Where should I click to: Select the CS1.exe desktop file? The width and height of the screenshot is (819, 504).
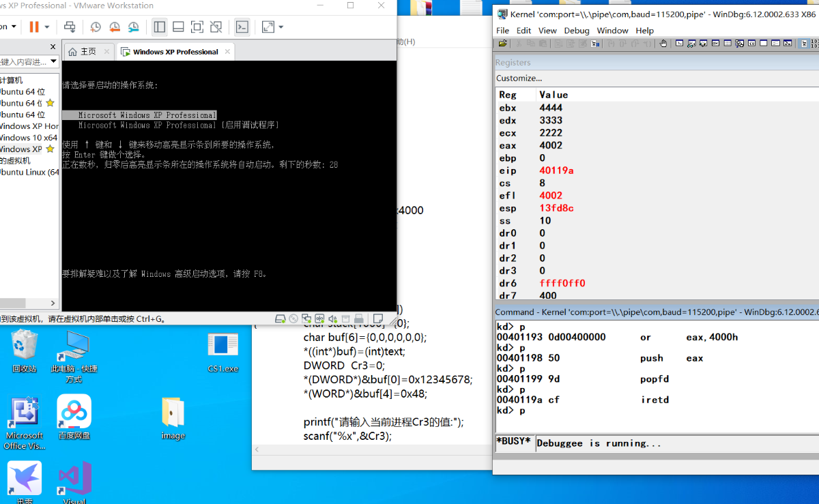[223, 353]
